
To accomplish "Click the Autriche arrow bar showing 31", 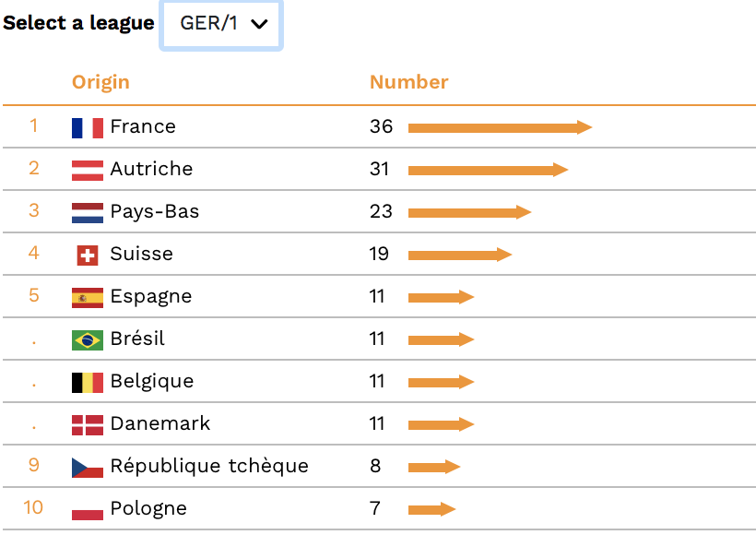I will coord(488,170).
